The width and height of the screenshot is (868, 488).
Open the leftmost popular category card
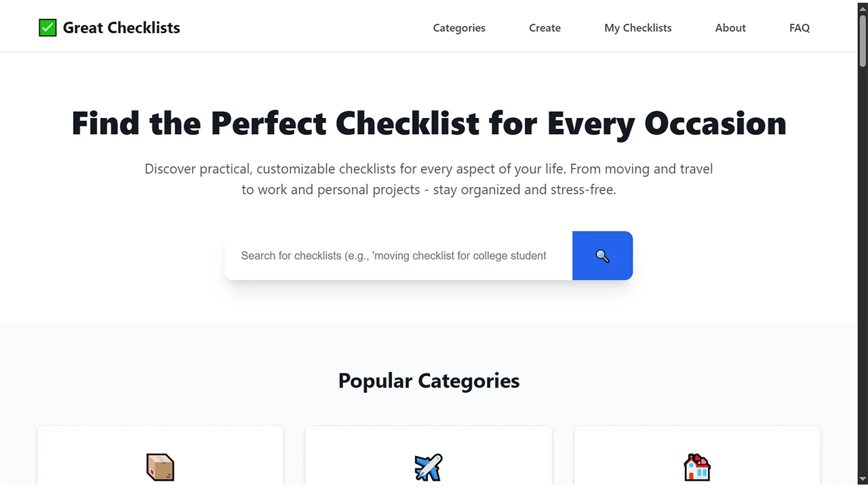(x=160, y=457)
